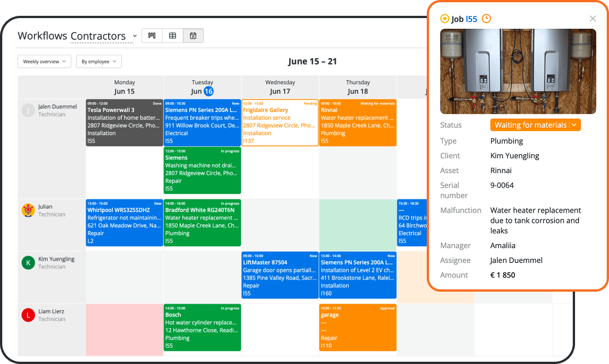Open the I55 job link in panel
This screenshot has height=364, width=609.
click(x=471, y=19)
